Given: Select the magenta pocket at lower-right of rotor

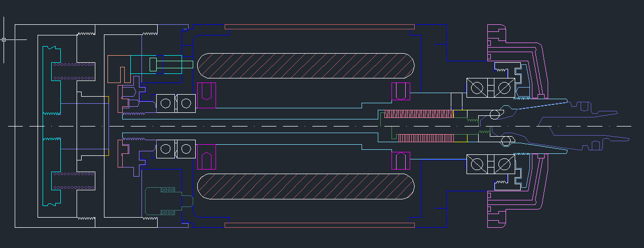Looking at the screenshot, I should point(401,160).
